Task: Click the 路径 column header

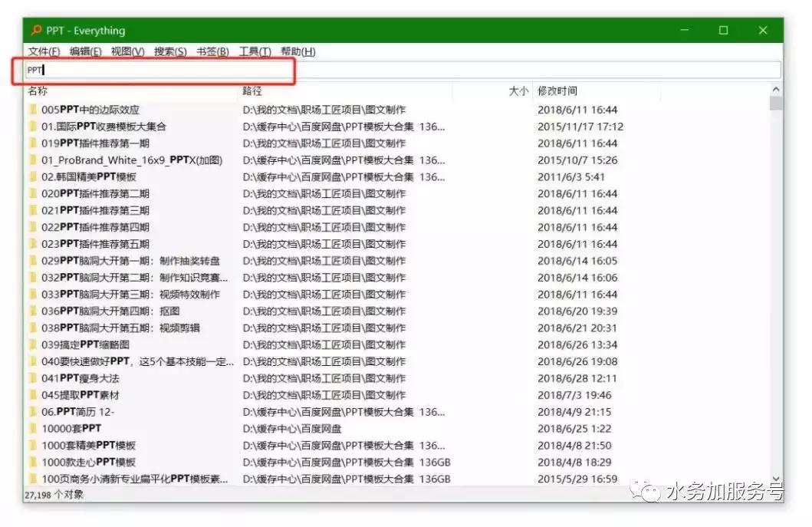Action: [x=253, y=91]
